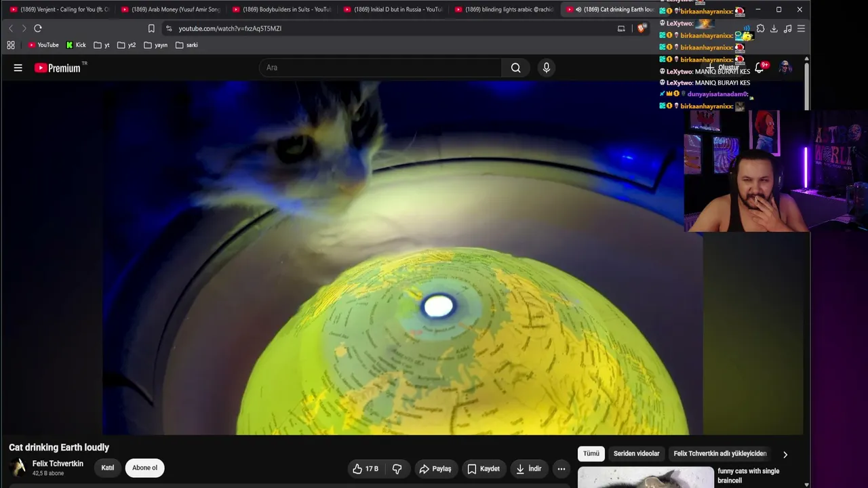The width and height of the screenshot is (868, 488).
Task: Go forward with the browser forward arrow
Action: point(24,28)
